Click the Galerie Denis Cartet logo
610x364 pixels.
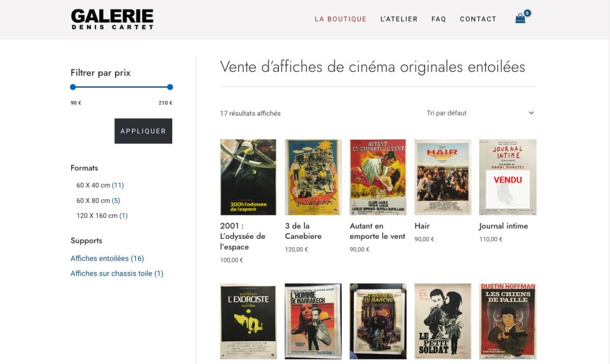[112, 19]
